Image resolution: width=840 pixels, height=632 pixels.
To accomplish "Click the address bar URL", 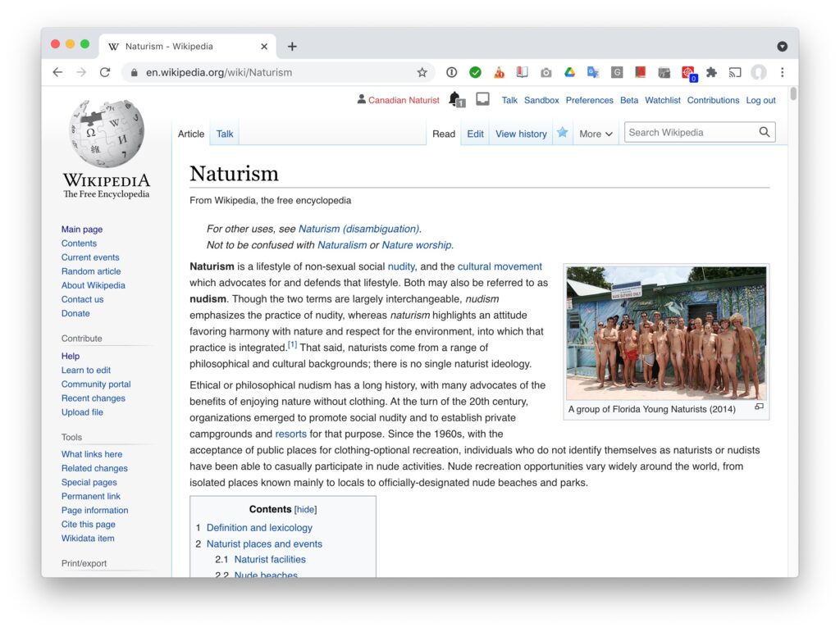I will 219,72.
